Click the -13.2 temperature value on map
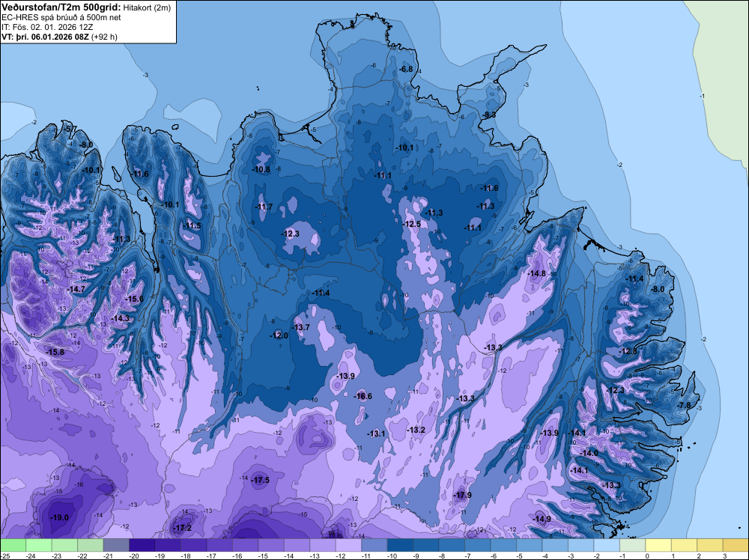This screenshot has height=560, width=749. [x=416, y=430]
